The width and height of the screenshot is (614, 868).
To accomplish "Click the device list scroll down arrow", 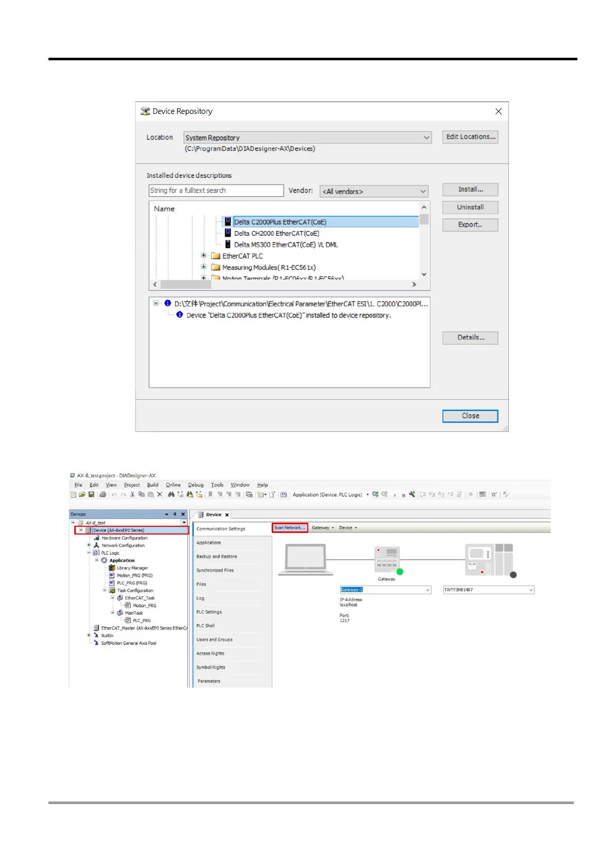I will [x=424, y=274].
